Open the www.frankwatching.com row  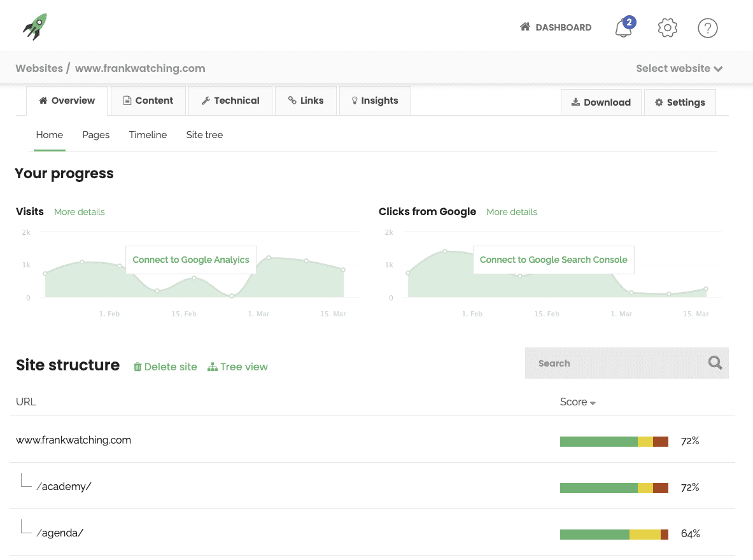point(372,440)
